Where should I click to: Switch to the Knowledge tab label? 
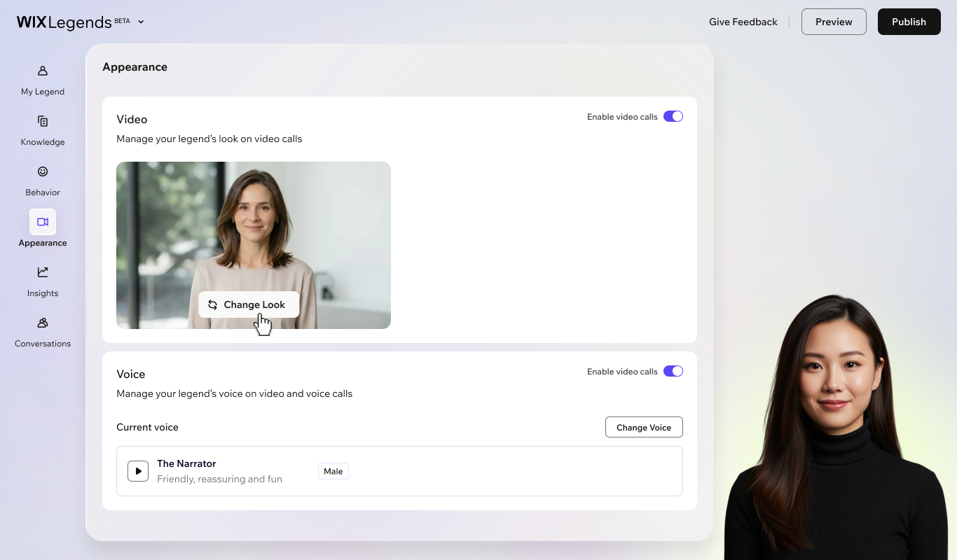point(43,142)
